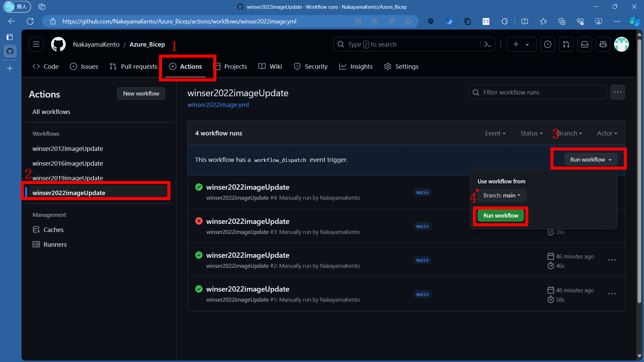The width and height of the screenshot is (644, 362).
Task: Select All workflows in sidebar
Action: click(x=51, y=112)
